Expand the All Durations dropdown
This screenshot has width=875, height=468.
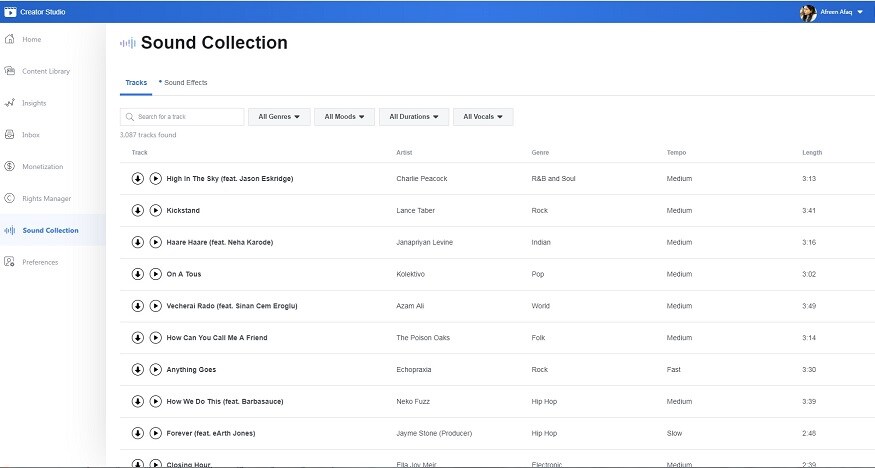pos(414,117)
